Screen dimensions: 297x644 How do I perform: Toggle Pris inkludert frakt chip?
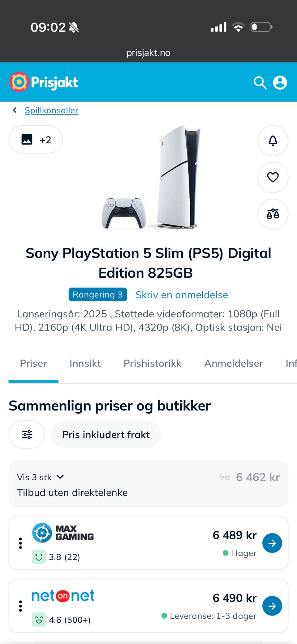pyautogui.click(x=106, y=434)
